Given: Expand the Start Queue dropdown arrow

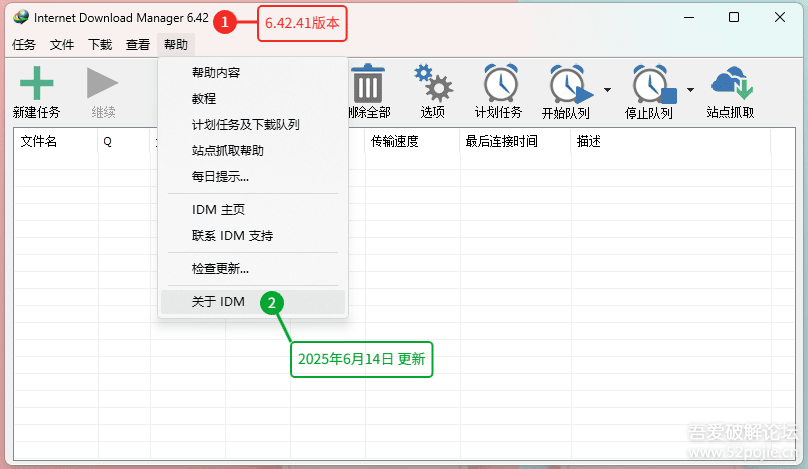Looking at the screenshot, I should [x=608, y=90].
